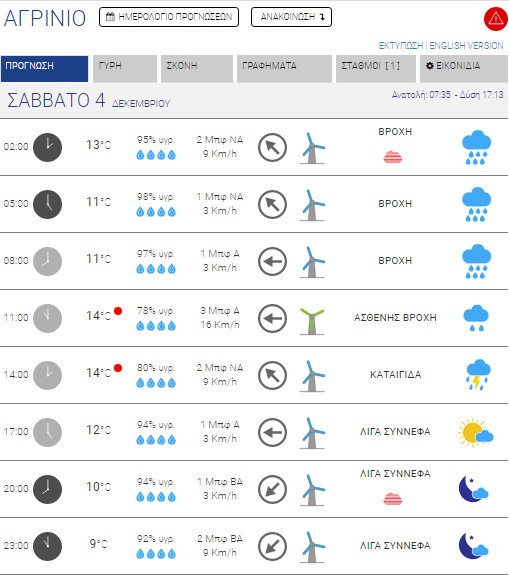Screen dimensions: 509x575
Task: Click the ENGLISH VERSION link
Action: 466,46
